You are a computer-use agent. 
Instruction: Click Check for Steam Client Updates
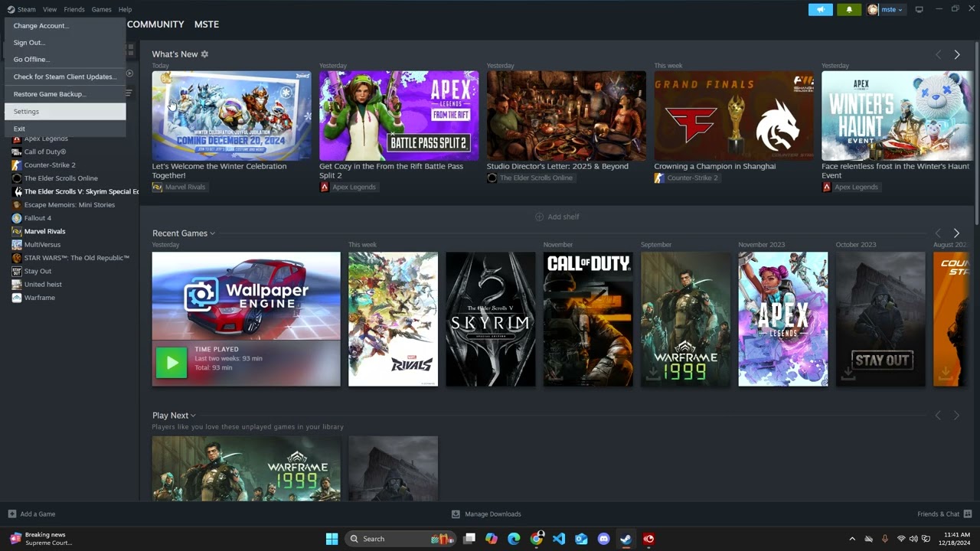[x=65, y=77]
